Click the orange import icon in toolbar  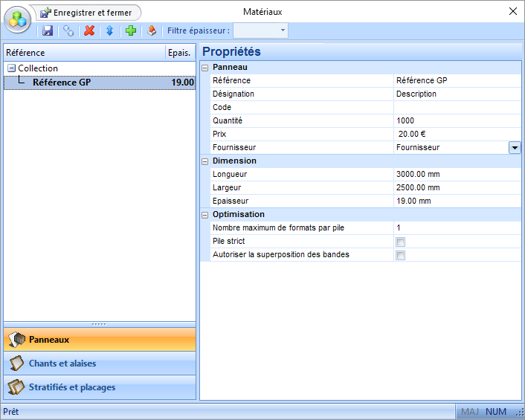(x=152, y=30)
